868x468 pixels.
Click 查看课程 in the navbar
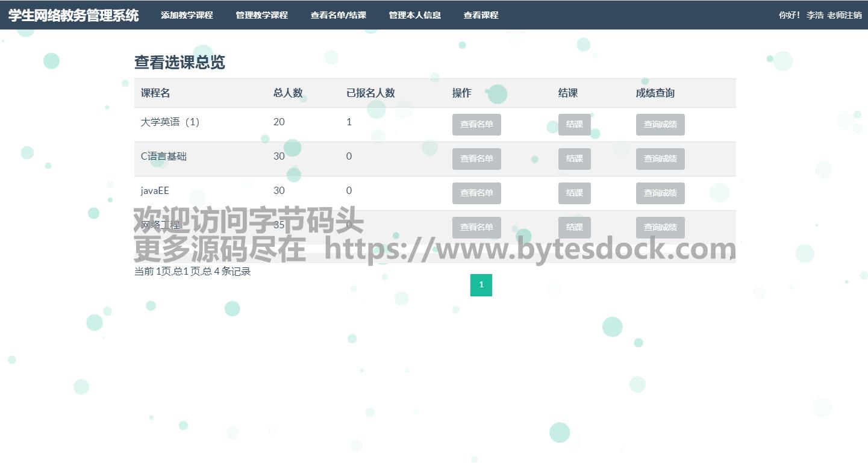click(x=481, y=15)
